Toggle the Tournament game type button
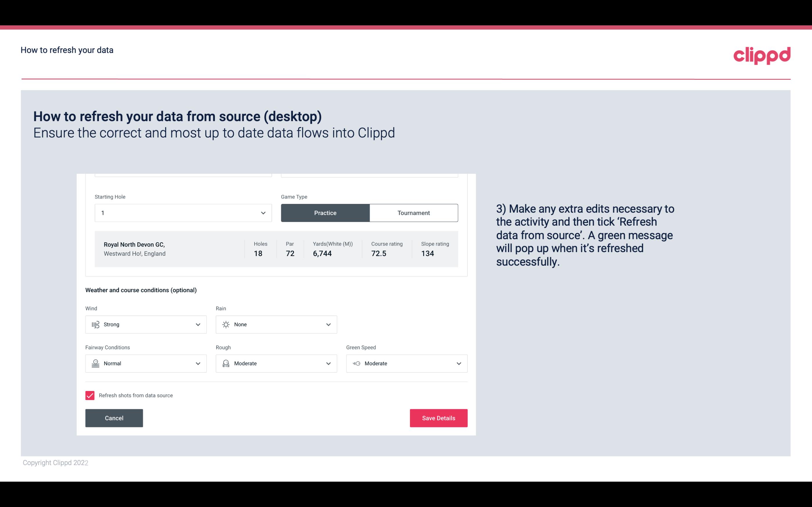 point(414,213)
